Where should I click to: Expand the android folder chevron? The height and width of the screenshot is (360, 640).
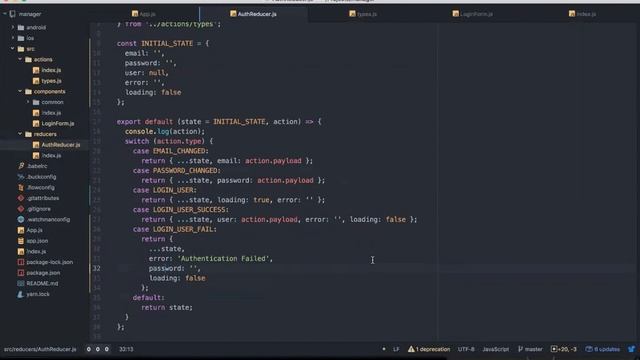click(x=13, y=27)
